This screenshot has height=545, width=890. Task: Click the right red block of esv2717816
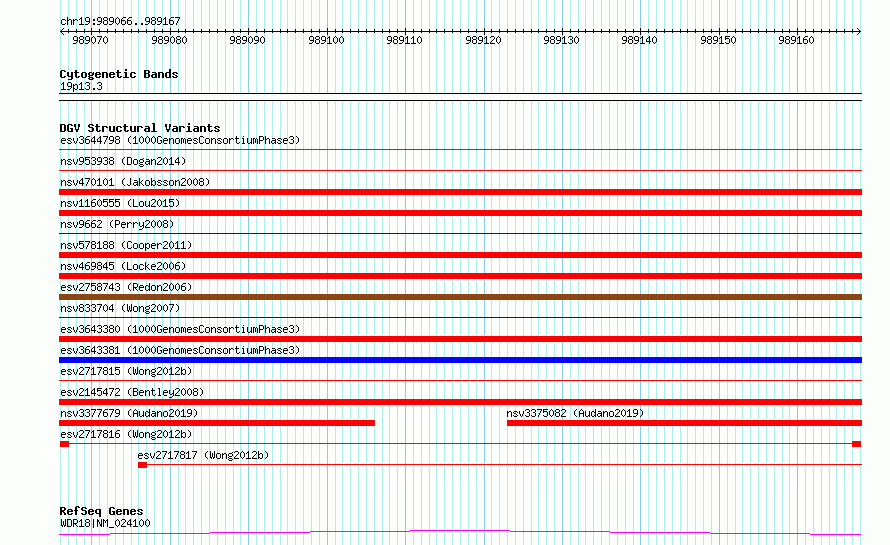pos(857,444)
